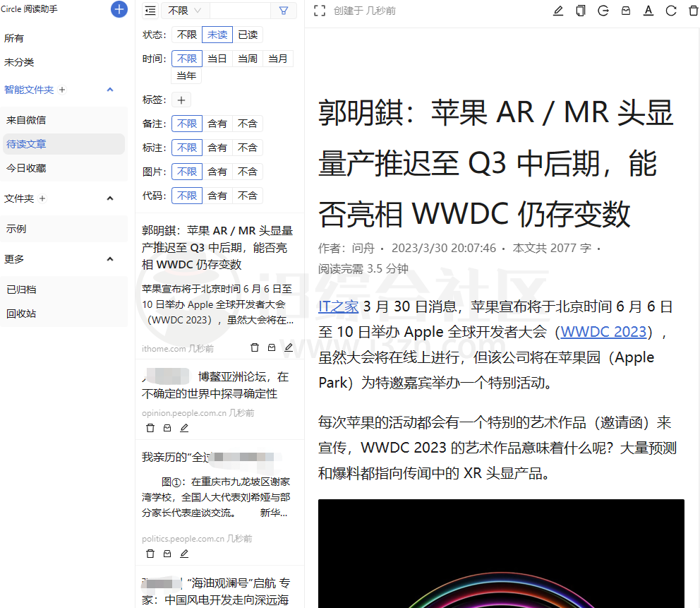Screen dimensions: 700x608
Task: Set 图片 filter to 不含
Action: (248, 172)
